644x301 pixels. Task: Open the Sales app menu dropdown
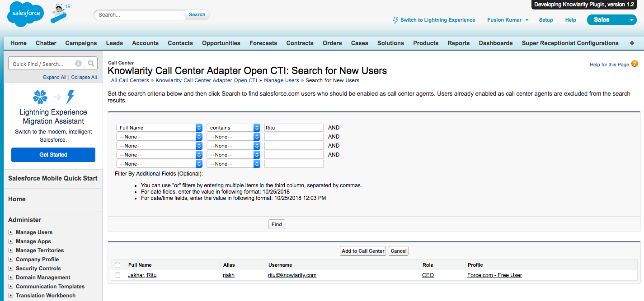click(x=611, y=20)
